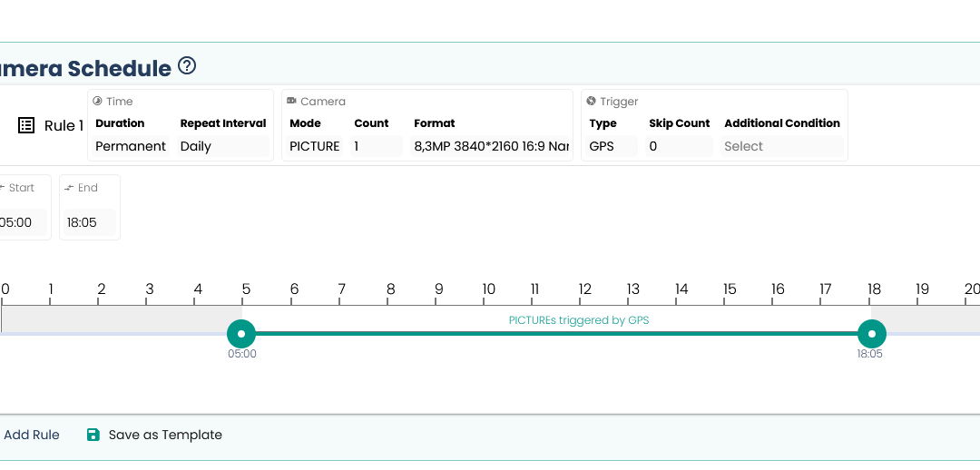Open the Trigger Type dropdown showing GPS
This screenshot has height=470, width=980.
611,146
